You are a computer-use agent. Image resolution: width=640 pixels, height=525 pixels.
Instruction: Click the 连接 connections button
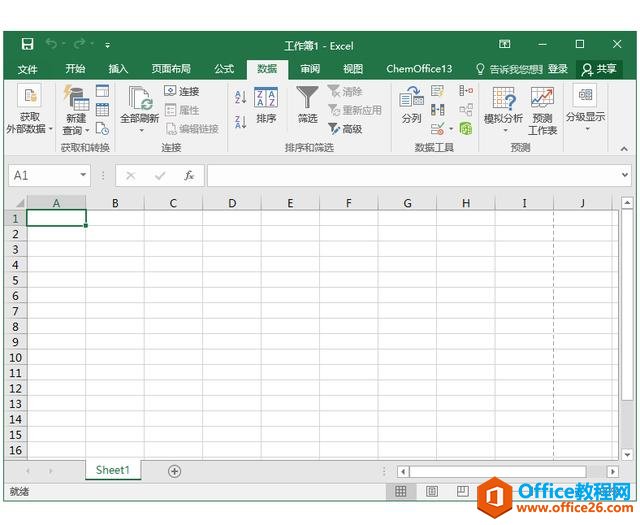(182, 91)
